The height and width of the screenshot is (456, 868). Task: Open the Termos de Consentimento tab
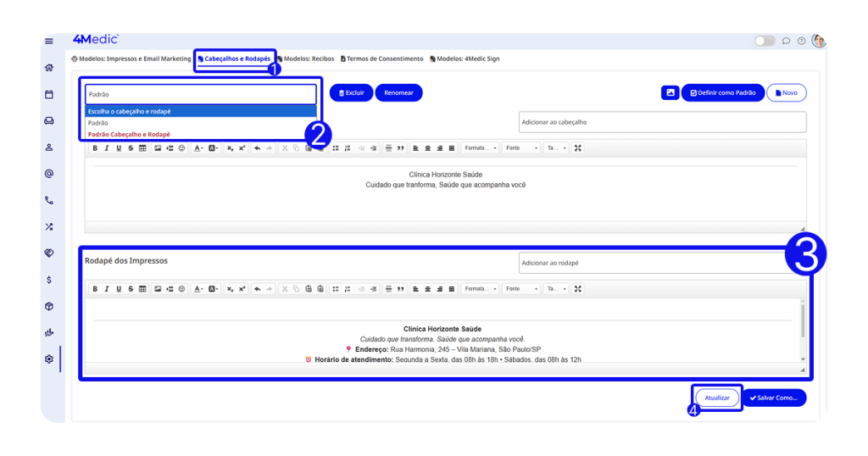pyautogui.click(x=382, y=58)
